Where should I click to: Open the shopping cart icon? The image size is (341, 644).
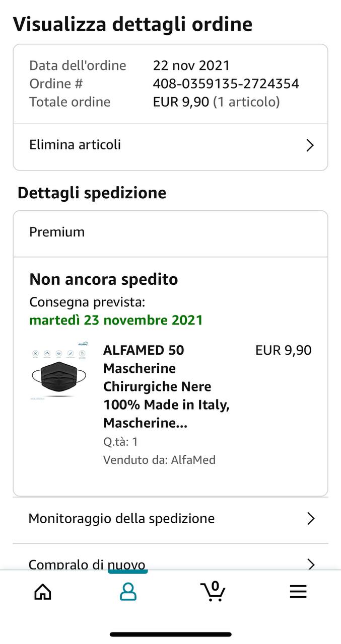point(213,591)
